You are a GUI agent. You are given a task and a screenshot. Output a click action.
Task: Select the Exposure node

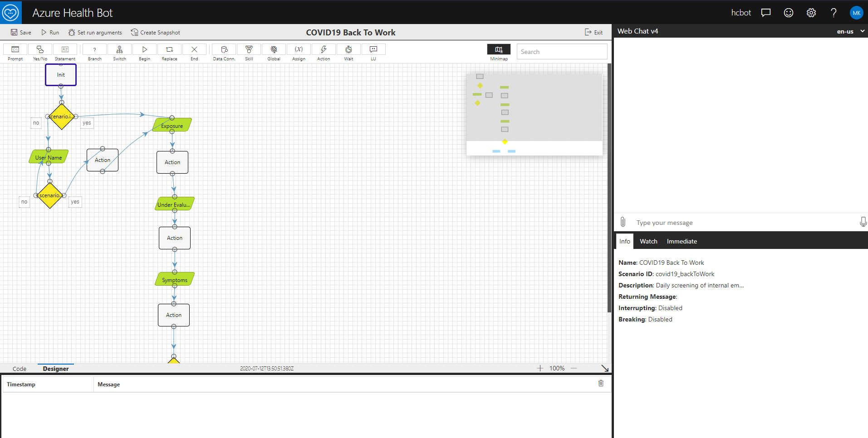tap(172, 126)
